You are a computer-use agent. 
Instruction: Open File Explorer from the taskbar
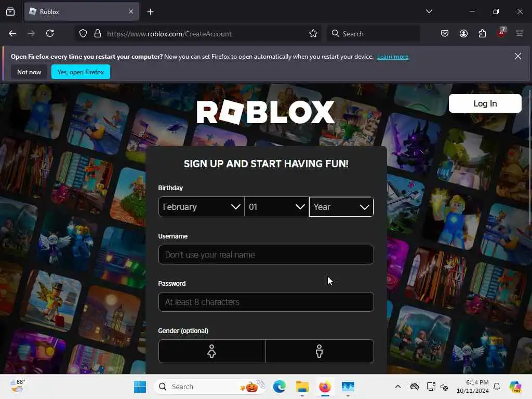pyautogui.click(x=302, y=387)
